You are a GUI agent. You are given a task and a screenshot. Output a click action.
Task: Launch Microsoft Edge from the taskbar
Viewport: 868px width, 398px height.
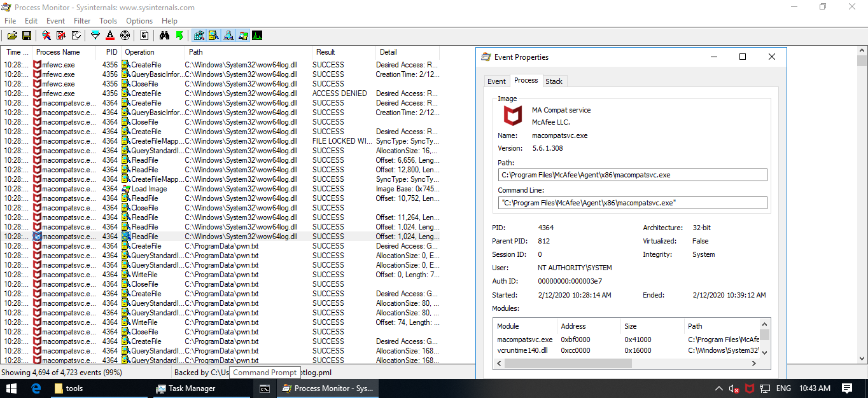(36, 388)
